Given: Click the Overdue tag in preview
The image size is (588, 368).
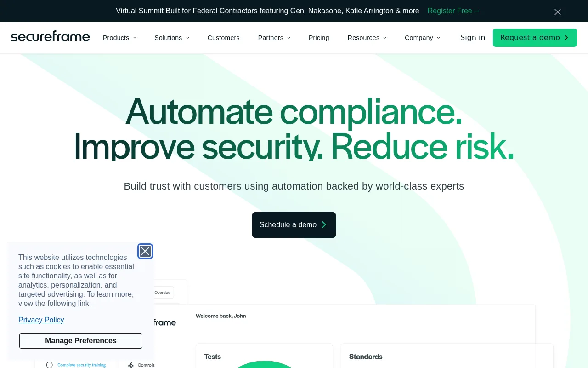Looking at the screenshot, I should point(162,292).
